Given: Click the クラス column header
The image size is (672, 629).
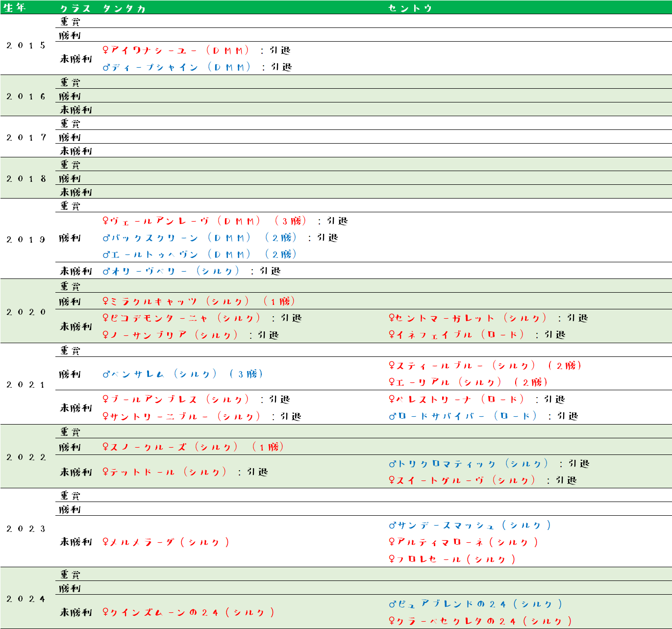Looking at the screenshot, I should pos(75,8).
